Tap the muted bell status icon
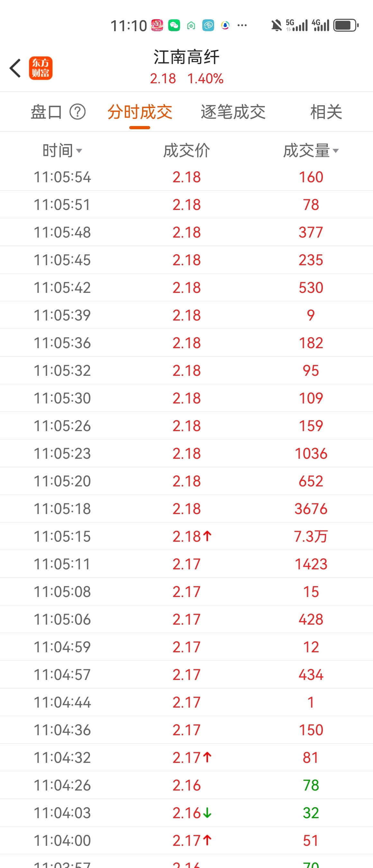This screenshot has height=868, width=373. (276, 25)
